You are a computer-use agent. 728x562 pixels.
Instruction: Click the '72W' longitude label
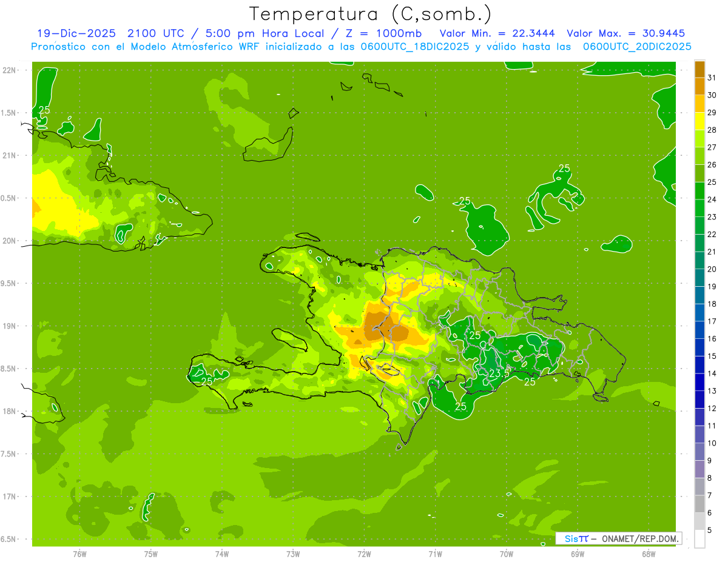[364, 554]
